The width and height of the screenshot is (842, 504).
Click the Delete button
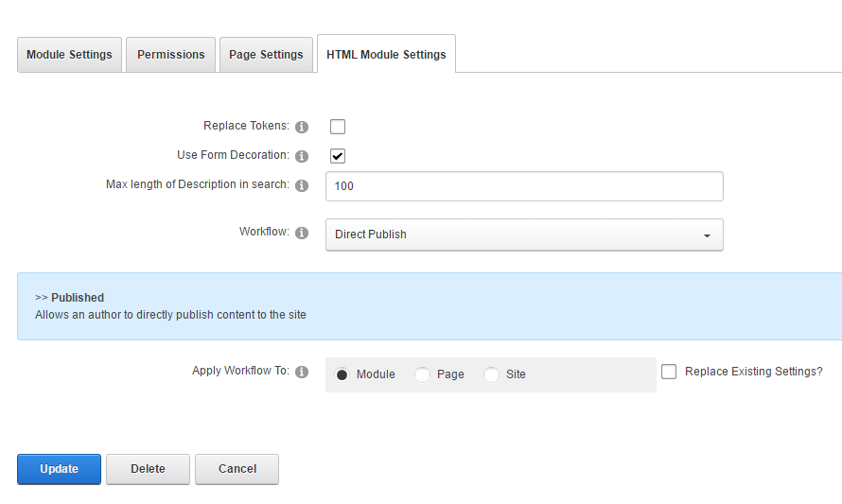point(148,469)
